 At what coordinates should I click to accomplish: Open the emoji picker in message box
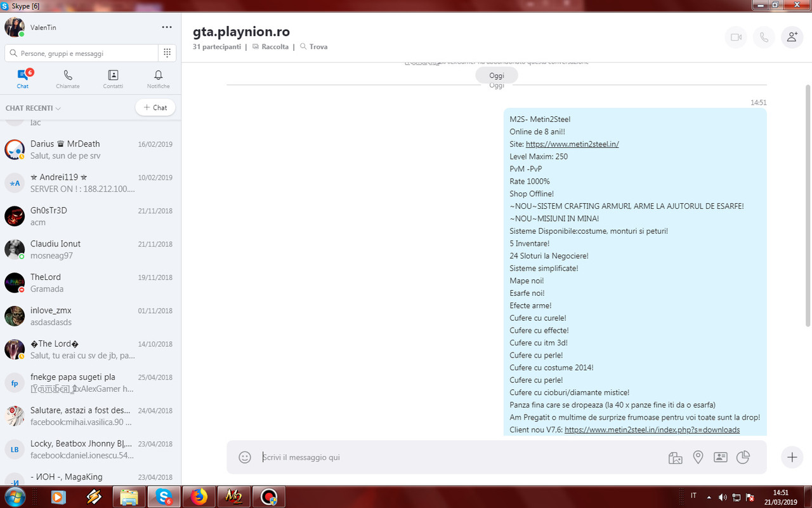244,457
